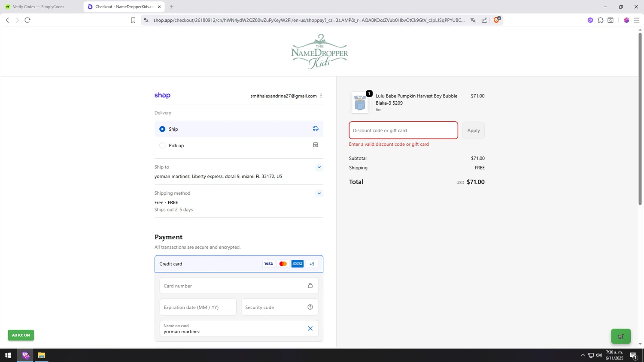Show more card types +5
Viewport: 644px width, 362px height.
point(312,264)
